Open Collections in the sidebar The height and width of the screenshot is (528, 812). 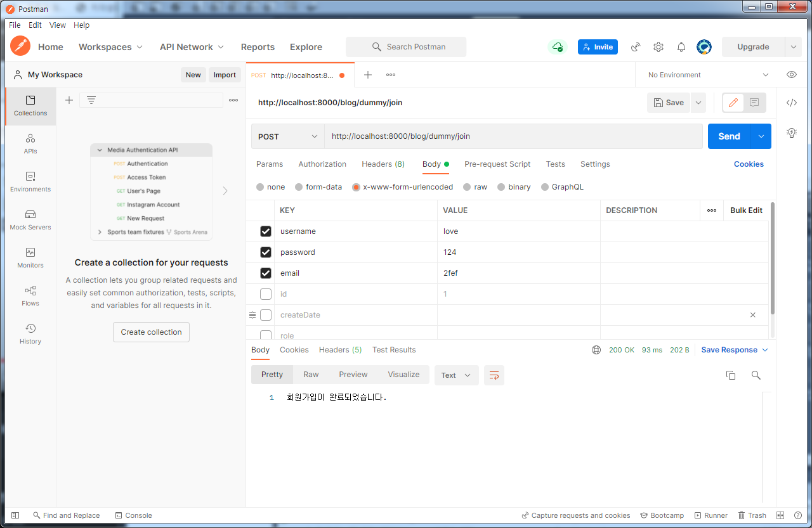pyautogui.click(x=30, y=106)
